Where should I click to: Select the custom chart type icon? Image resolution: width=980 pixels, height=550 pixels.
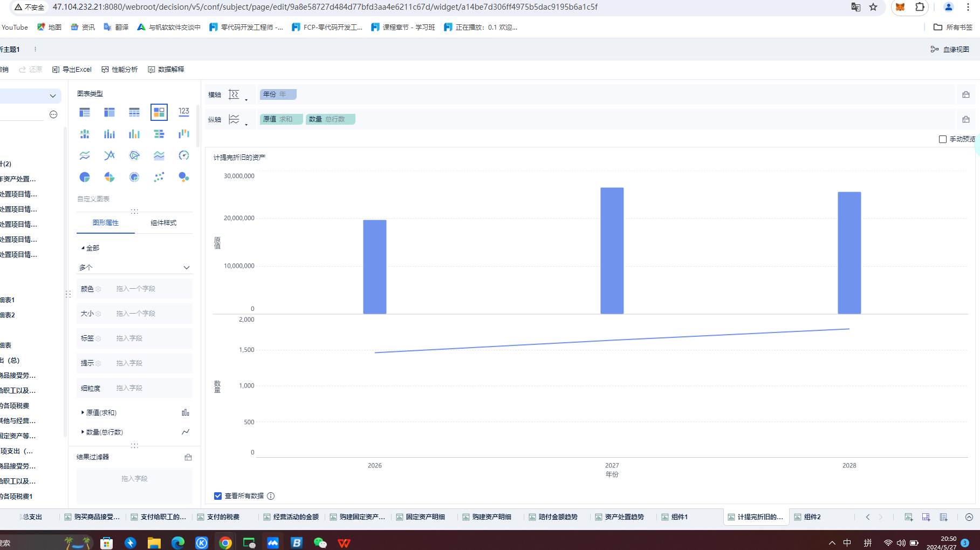point(159,112)
